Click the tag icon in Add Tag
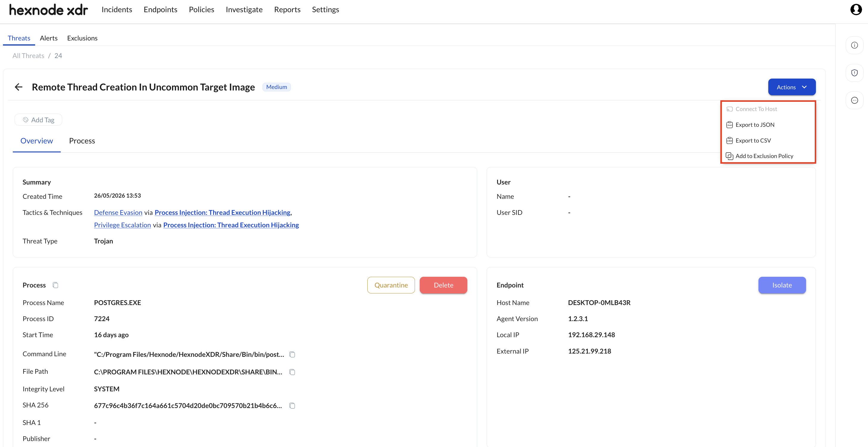 (x=26, y=120)
